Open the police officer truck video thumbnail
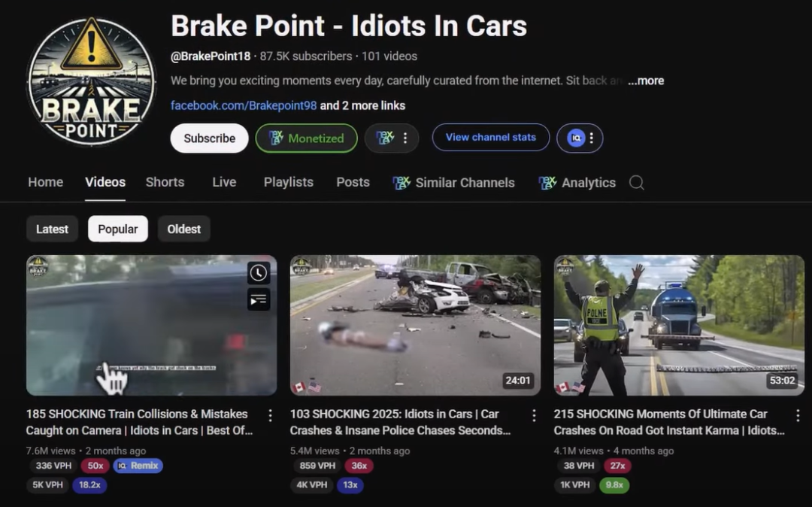The width and height of the screenshot is (812, 507). tap(678, 325)
